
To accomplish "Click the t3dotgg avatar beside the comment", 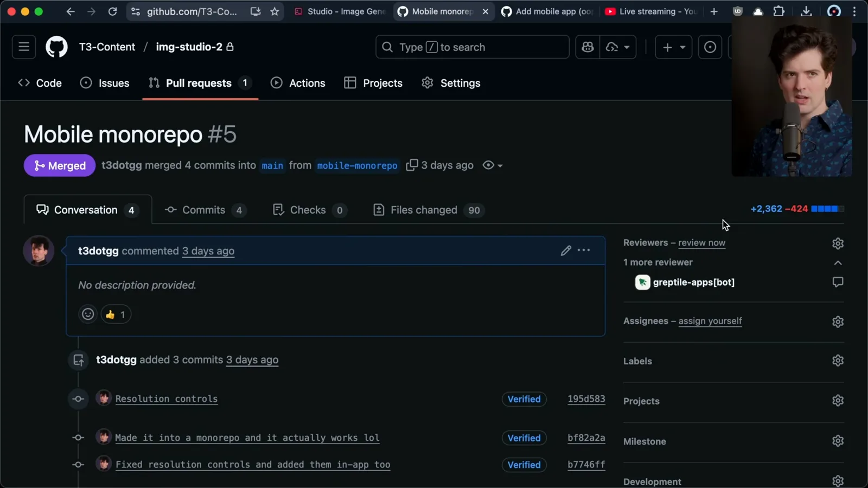I will tap(39, 251).
